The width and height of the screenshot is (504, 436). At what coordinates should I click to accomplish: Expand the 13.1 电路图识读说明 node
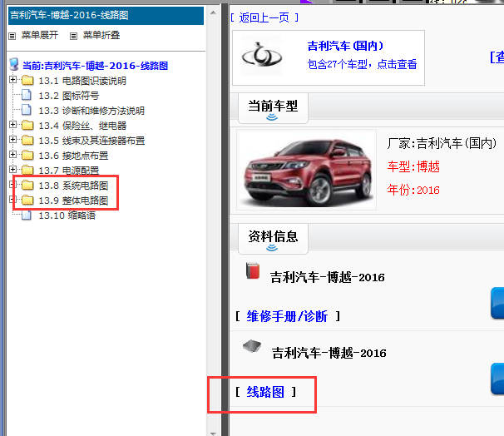(x=12, y=79)
